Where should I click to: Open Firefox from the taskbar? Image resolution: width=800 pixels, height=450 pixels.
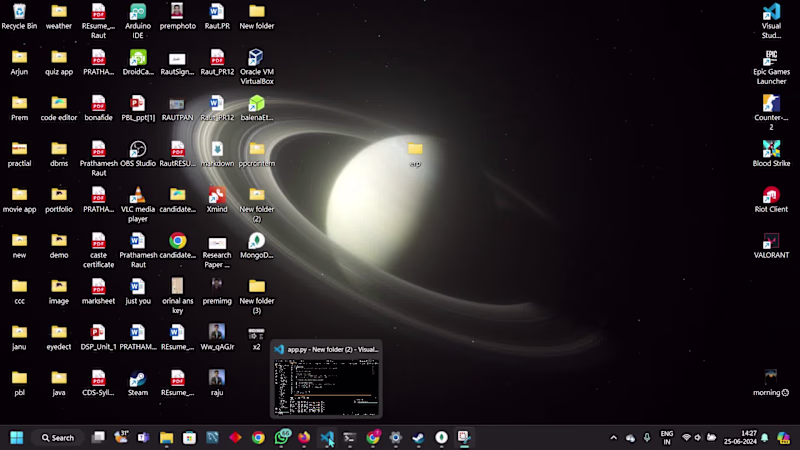(x=304, y=437)
